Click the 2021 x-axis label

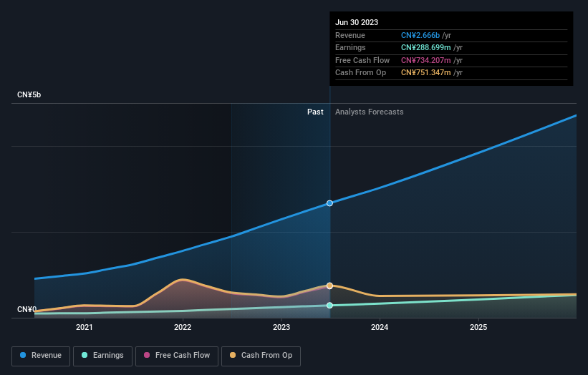click(x=85, y=328)
